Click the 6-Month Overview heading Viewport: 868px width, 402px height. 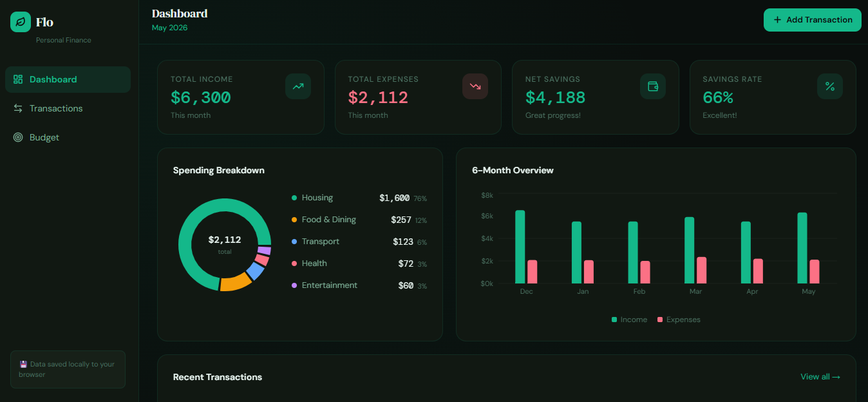coord(513,171)
